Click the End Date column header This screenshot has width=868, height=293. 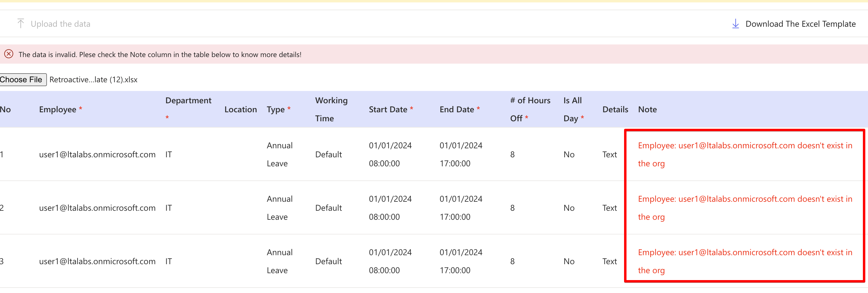pos(457,109)
